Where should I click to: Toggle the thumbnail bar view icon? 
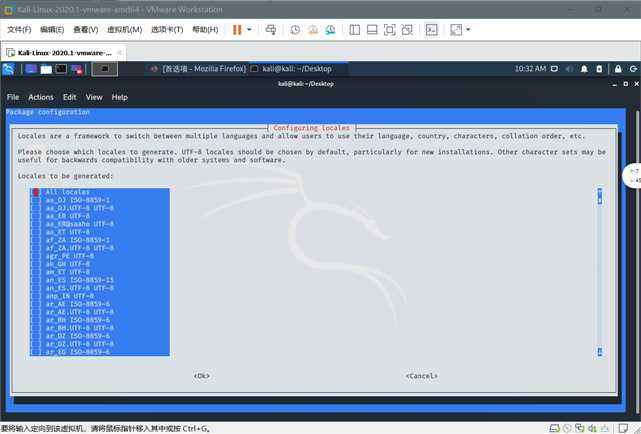point(372,29)
